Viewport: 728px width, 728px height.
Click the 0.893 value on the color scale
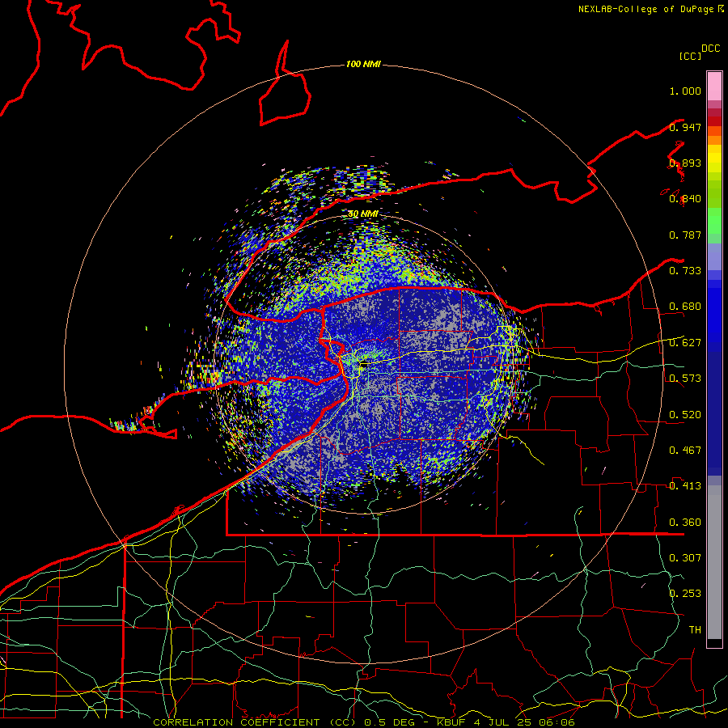tap(685, 163)
